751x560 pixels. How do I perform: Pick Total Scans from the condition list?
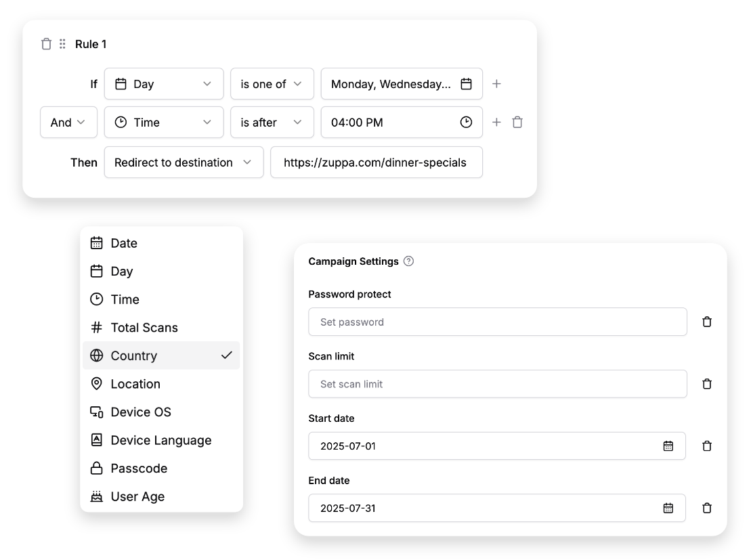point(144,328)
